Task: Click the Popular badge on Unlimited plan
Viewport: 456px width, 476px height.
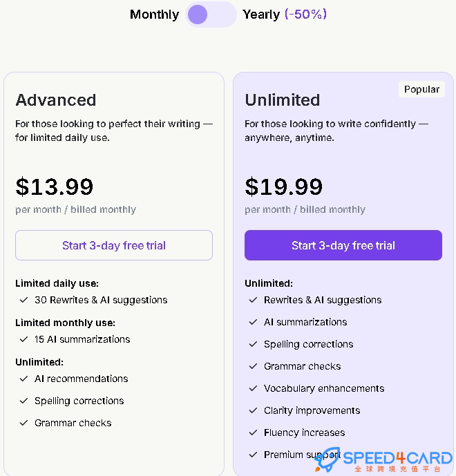Action: point(421,89)
